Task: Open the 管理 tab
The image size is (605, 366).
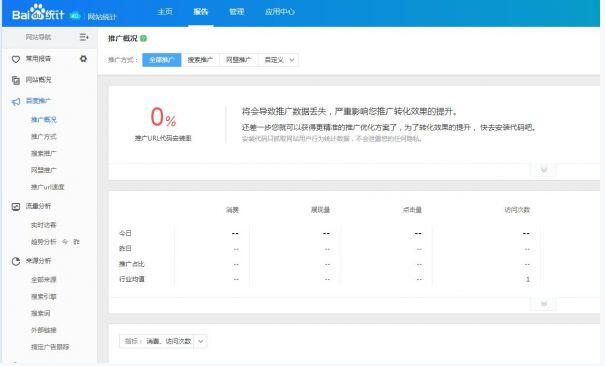Action: (237, 12)
